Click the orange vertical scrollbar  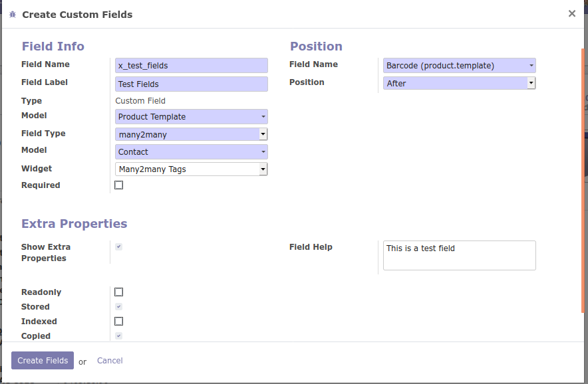[583, 179]
